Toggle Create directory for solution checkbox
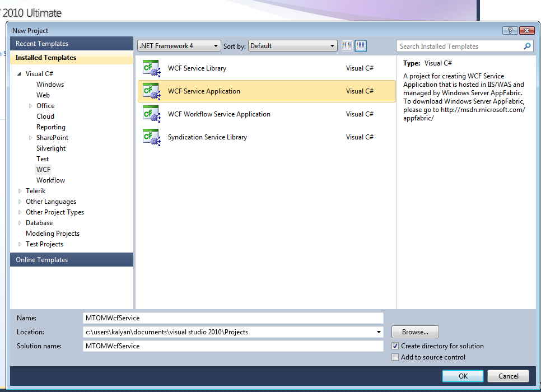Image resolution: width=541 pixels, height=392 pixels. (395, 346)
